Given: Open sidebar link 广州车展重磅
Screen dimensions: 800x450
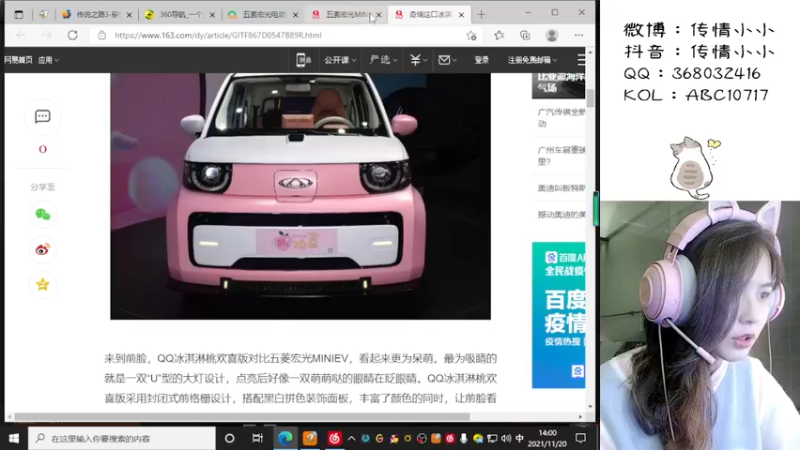Looking at the screenshot, I should pos(561,156).
